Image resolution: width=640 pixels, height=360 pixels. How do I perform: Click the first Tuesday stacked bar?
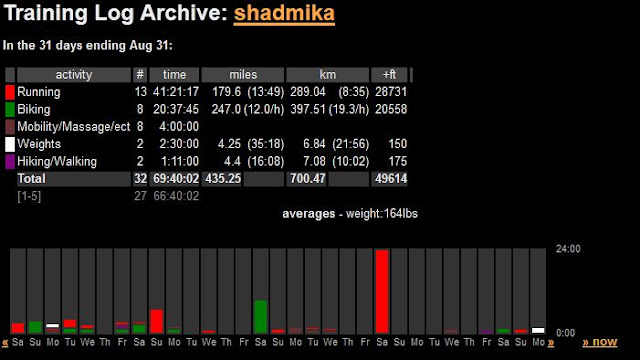pos(70,327)
